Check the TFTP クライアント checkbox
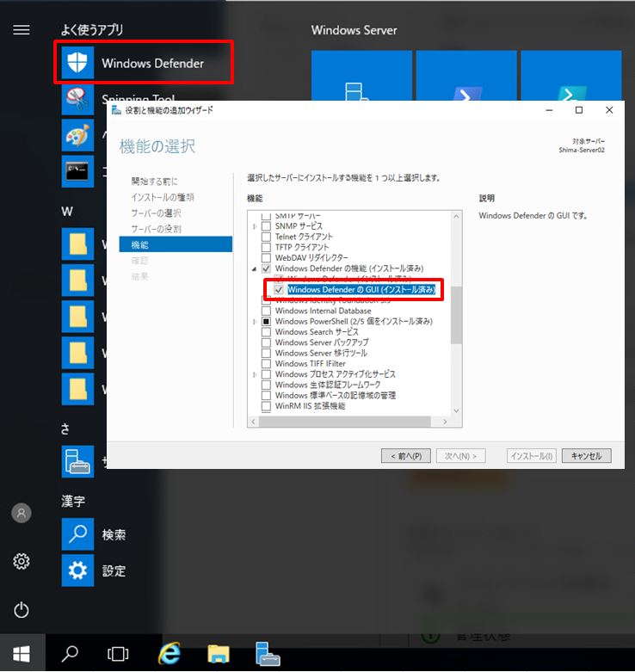Screen dimensions: 635x672 click(266, 247)
